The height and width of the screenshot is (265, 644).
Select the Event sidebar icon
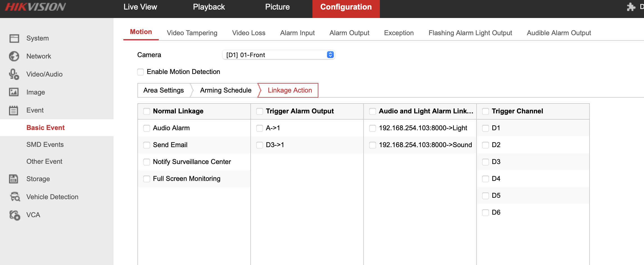coord(14,110)
